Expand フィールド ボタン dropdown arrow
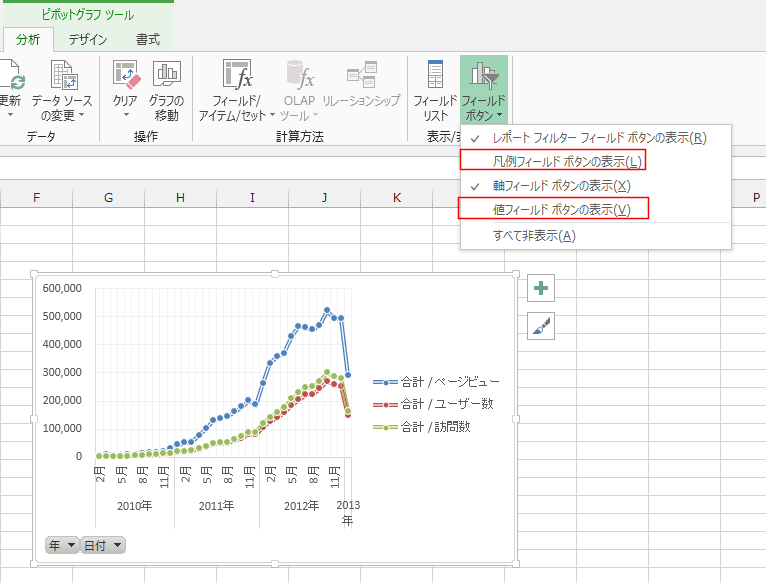766x583 pixels. (x=499, y=116)
